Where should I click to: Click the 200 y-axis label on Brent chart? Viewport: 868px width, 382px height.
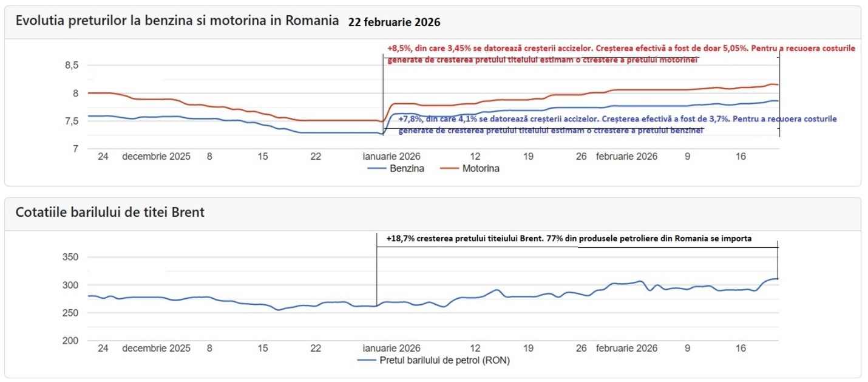tap(70, 341)
